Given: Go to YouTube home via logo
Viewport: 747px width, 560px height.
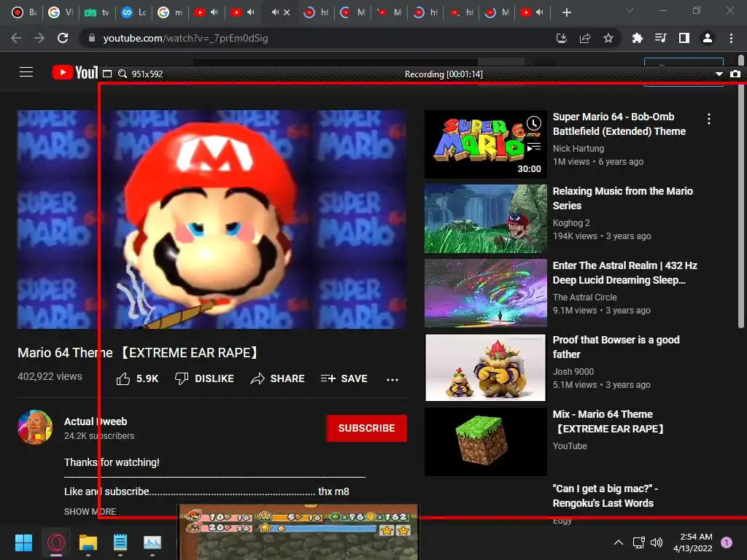Looking at the screenshot, I should (x=75, y=72).
